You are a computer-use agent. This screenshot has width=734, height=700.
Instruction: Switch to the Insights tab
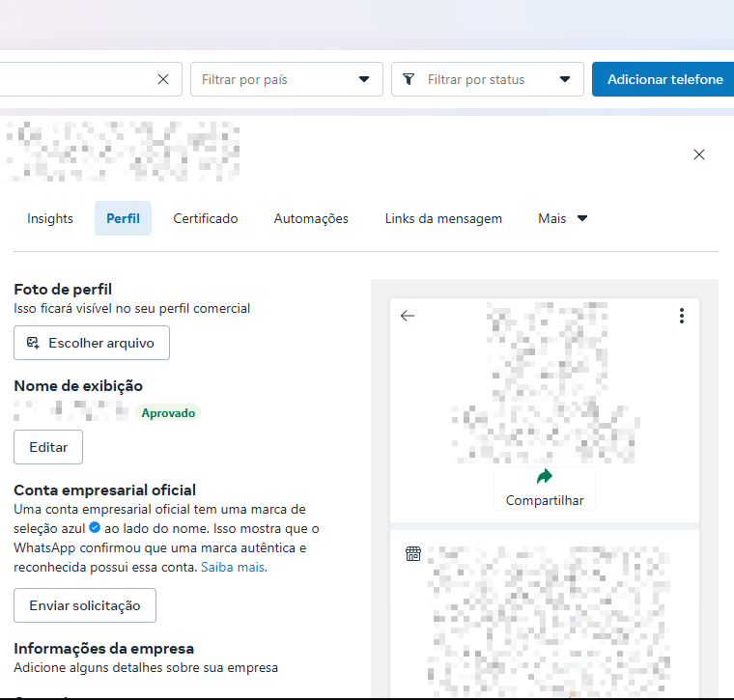pyautogui.click(x=50, y=218)
